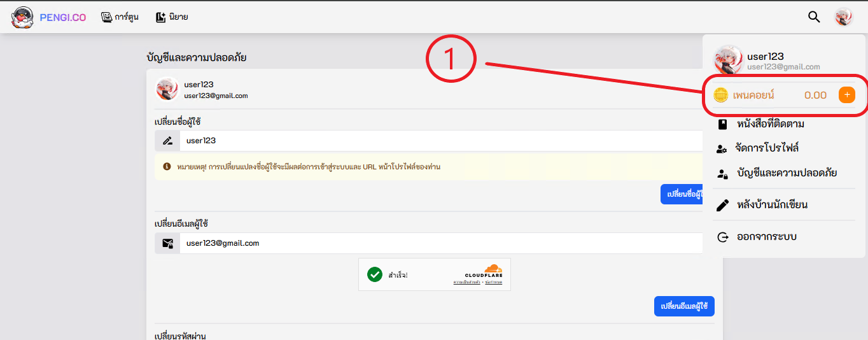Click the info icon in the yellow note
This screenshot has height=340, width=868.
point(167,167)
